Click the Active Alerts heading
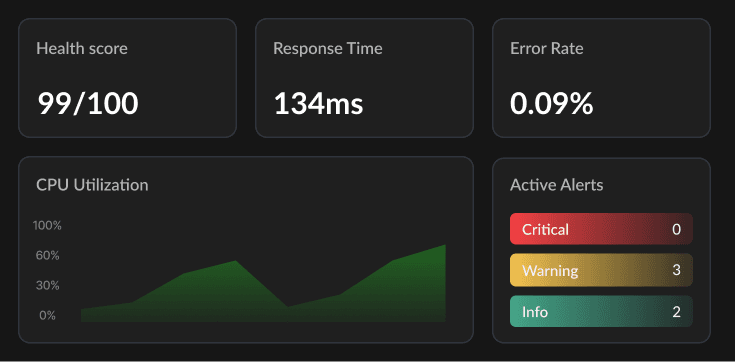 click(556, 185)
